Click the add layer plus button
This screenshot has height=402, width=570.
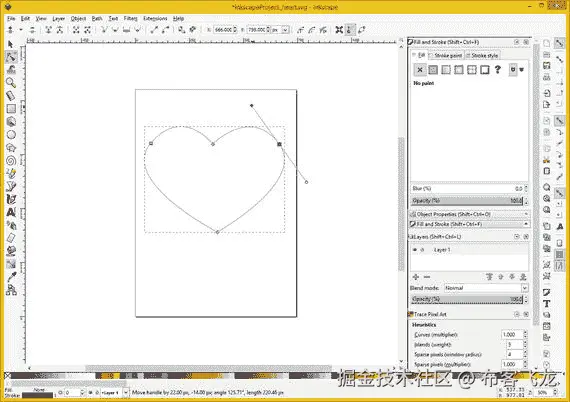pyautogui.click(x=416, y=277)
